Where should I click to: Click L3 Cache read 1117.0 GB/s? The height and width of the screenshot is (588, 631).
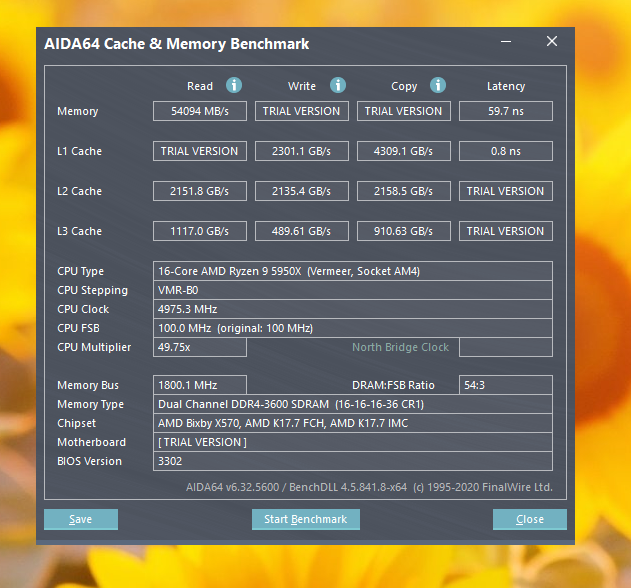click(x=200, y=231)
